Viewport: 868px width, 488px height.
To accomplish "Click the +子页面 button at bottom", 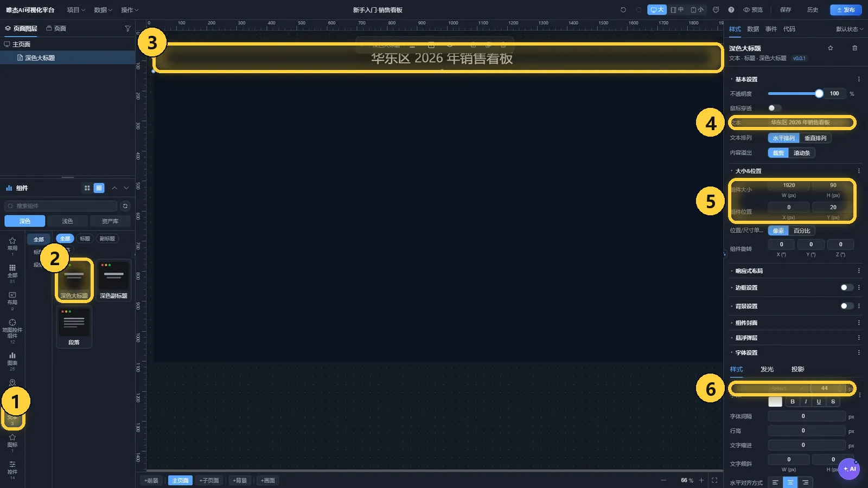I will pyautogui.click(x=209, y=480).
